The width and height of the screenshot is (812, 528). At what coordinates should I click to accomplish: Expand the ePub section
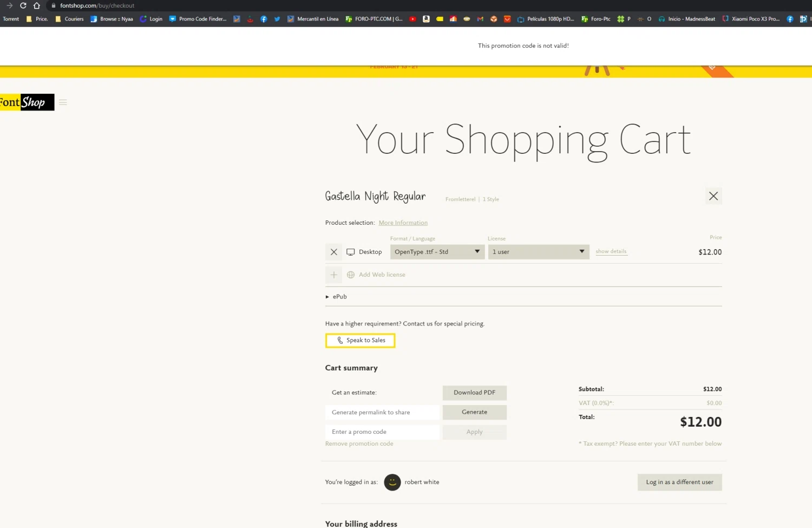click(336, 297)
